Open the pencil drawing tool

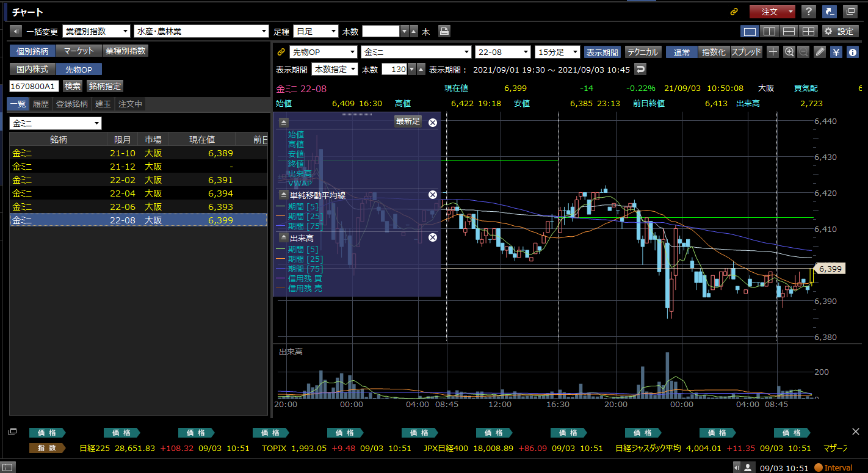820,52
